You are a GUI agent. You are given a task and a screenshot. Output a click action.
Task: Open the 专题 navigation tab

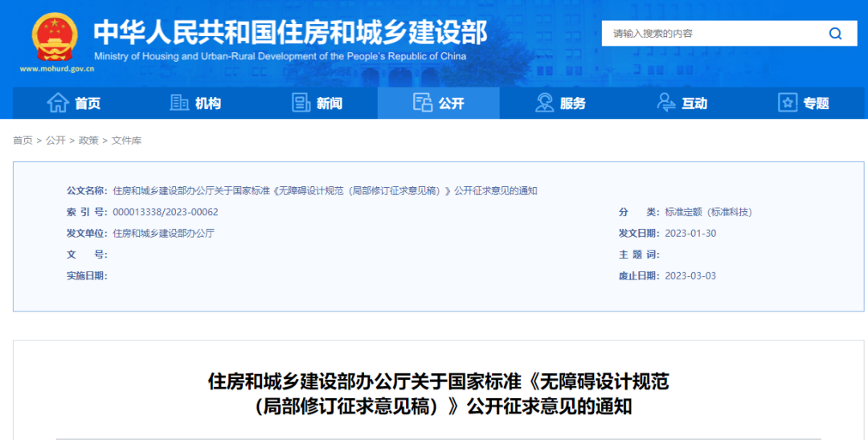804,103
